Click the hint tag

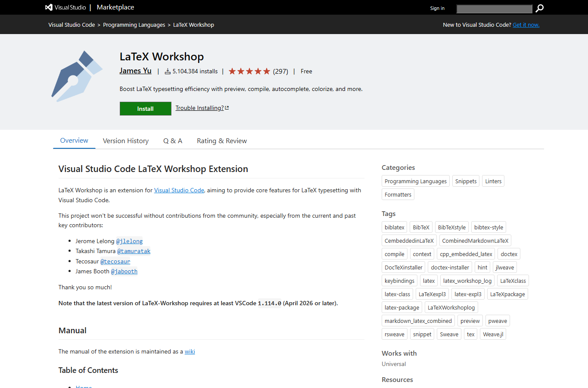click(482, 267)
